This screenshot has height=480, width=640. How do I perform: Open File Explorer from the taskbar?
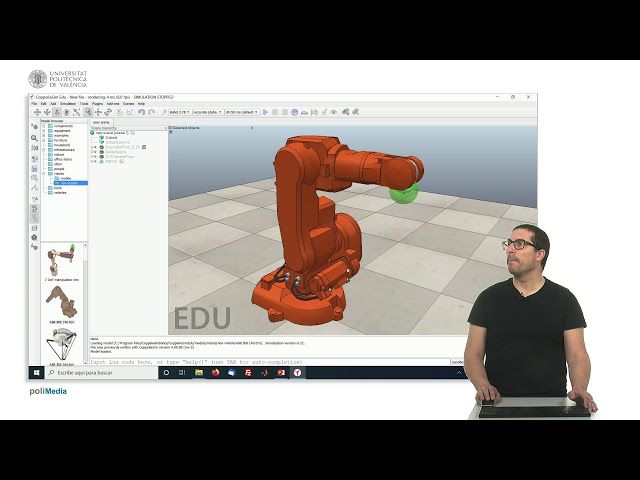199,373
